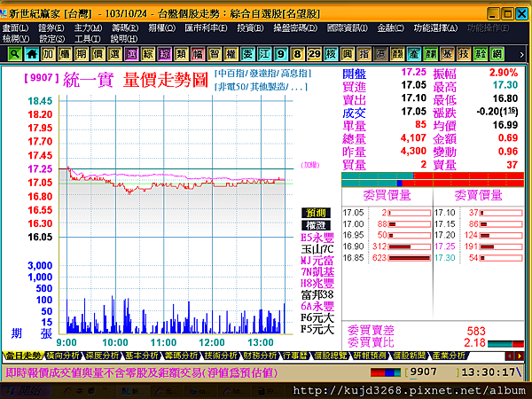Open the 期權(Q) menu

162,28
